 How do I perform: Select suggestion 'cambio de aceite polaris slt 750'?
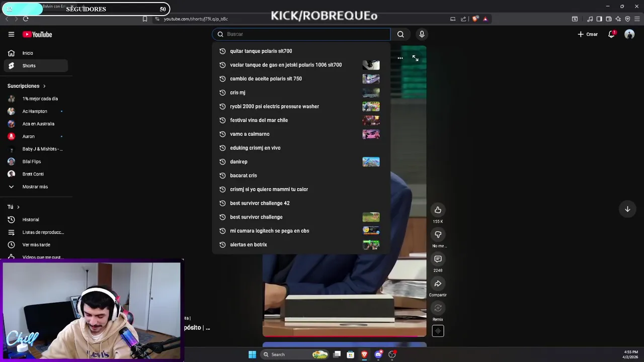301,78
